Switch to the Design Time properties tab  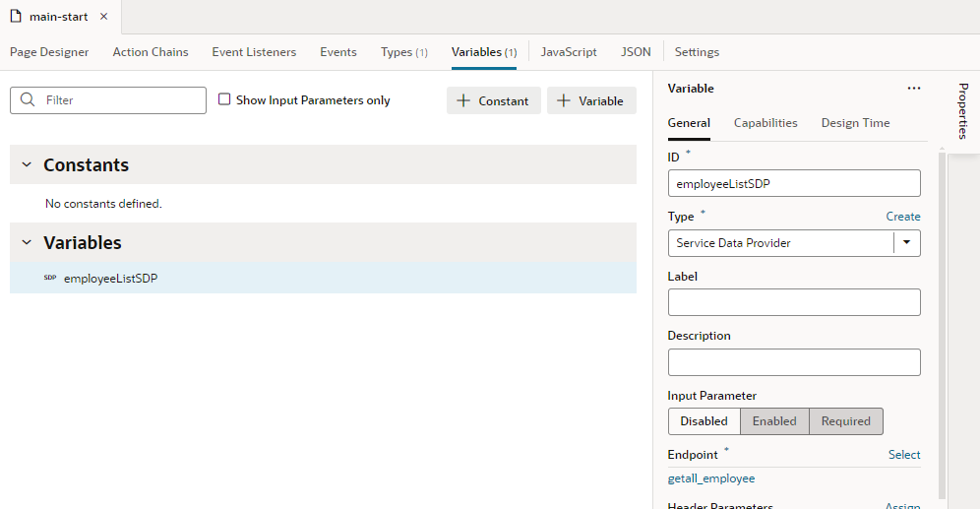click(855, 123)
